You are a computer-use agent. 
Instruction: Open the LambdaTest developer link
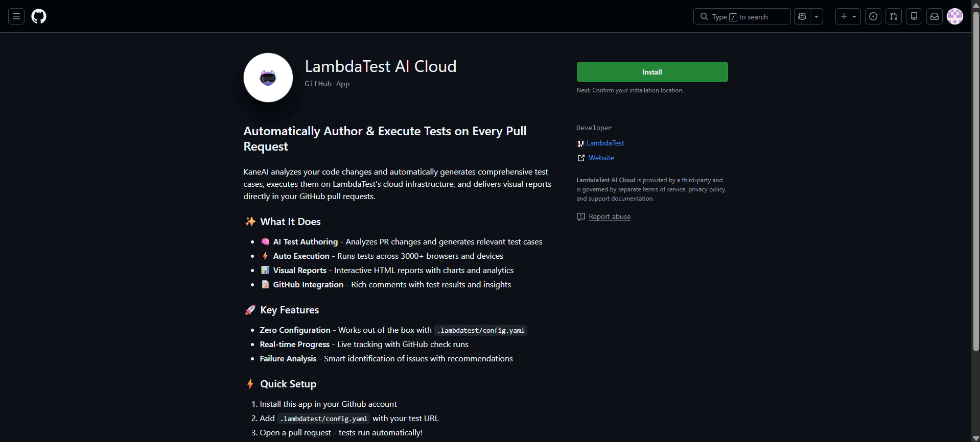(x=605, y=143)
